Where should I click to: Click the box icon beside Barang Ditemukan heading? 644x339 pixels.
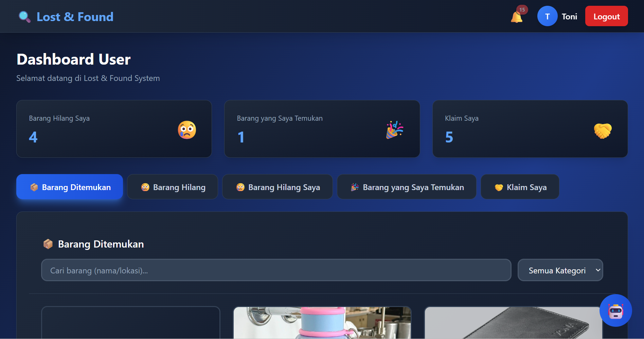tap(48, 244)
